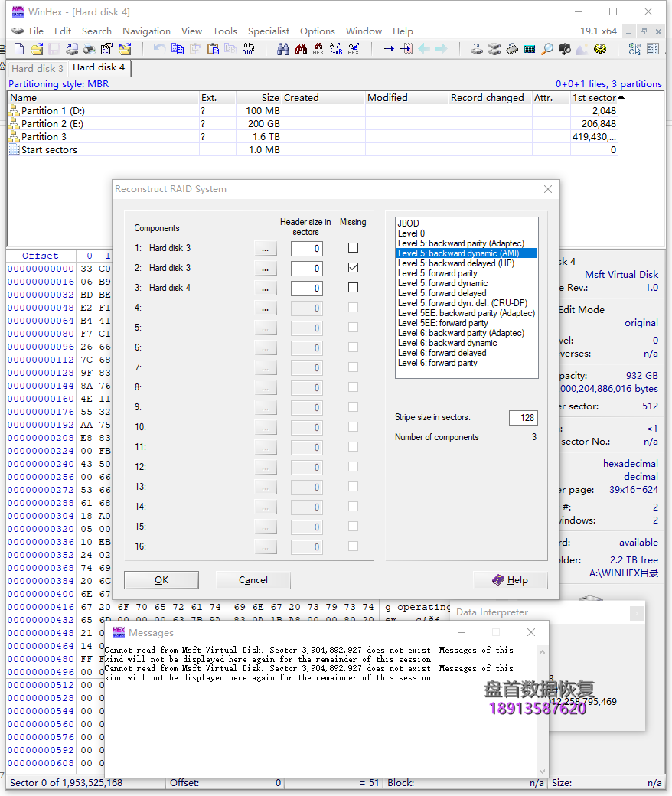Image resolution: width=672 pixels, height=796 pixels.
Task: Click the magnifying glass toolbar icon
Action: pyautogui.click(x=547, y=49)
